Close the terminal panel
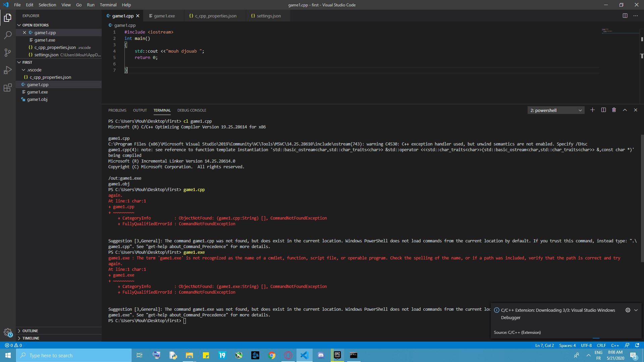 point(635,110)
